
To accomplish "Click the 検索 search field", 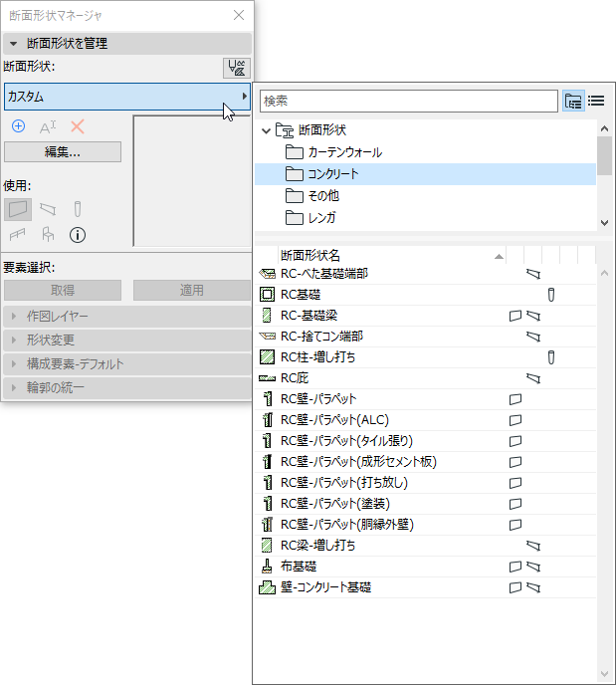I will [x=409, y=101].
